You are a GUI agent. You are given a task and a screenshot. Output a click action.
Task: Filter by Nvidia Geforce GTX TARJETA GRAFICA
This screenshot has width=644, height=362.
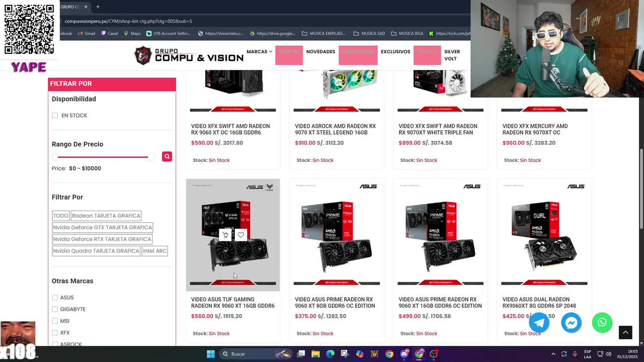(x=102, y=227)
